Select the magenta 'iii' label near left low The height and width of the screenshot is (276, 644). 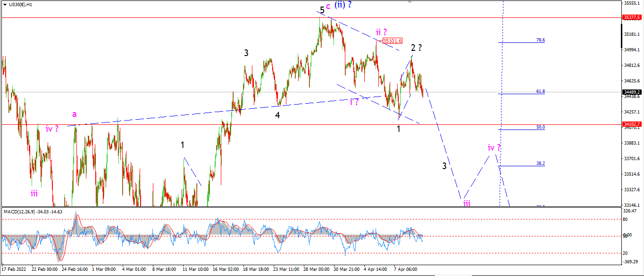click(x=34, y=193)
